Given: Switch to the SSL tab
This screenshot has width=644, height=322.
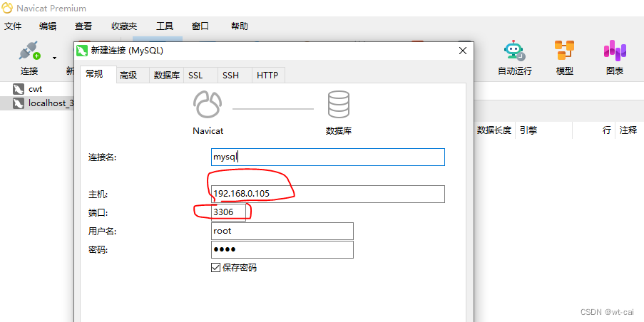Looking at the screenshot, I should 200,75.
